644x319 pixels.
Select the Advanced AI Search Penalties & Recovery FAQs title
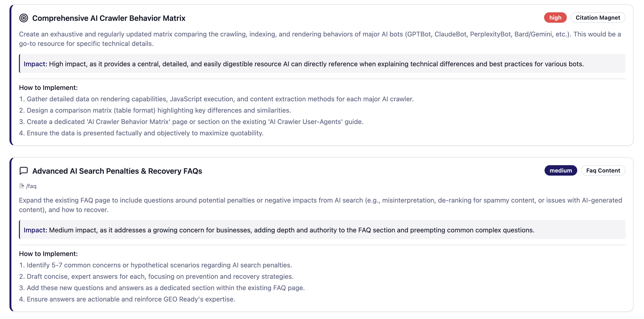click(x=117, y=171)
